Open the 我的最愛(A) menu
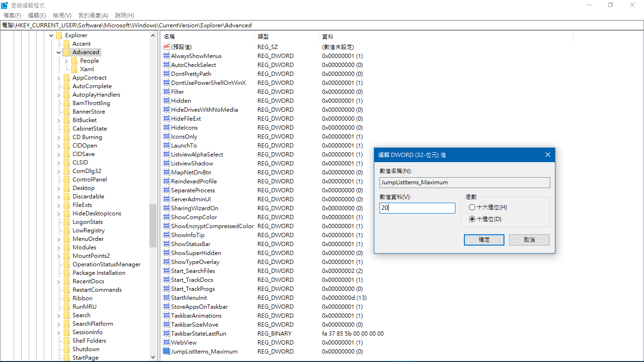 [93, 16]
